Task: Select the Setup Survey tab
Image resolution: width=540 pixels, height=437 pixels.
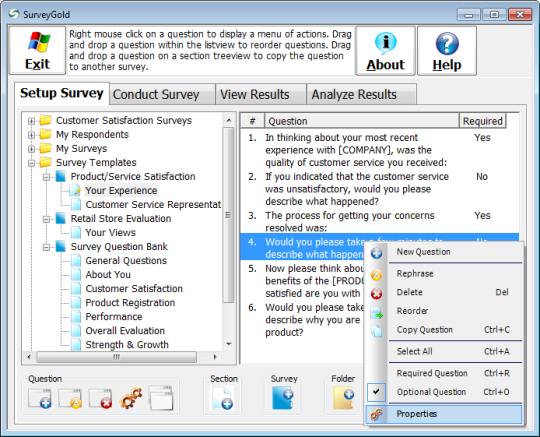Action: coord(62,93)
